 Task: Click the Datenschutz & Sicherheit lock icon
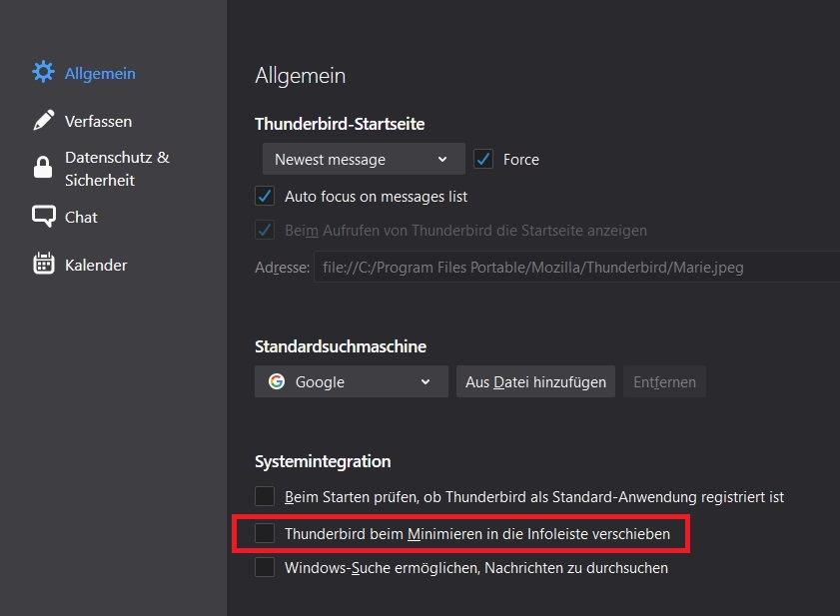pos(43,168)
